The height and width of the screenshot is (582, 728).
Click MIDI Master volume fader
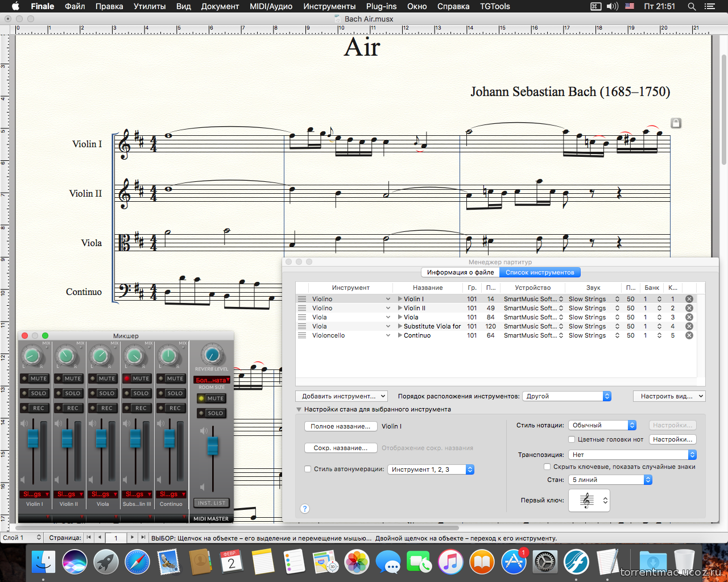pos(213,446)
